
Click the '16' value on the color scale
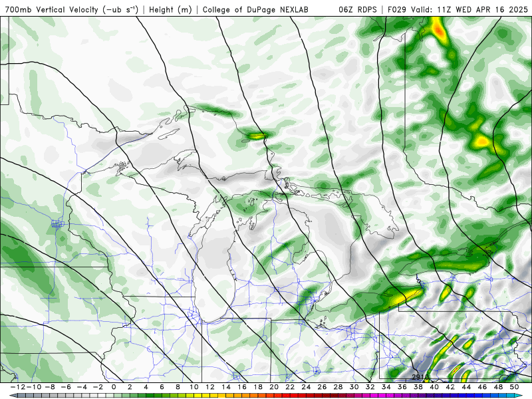(x=242, y=387)
